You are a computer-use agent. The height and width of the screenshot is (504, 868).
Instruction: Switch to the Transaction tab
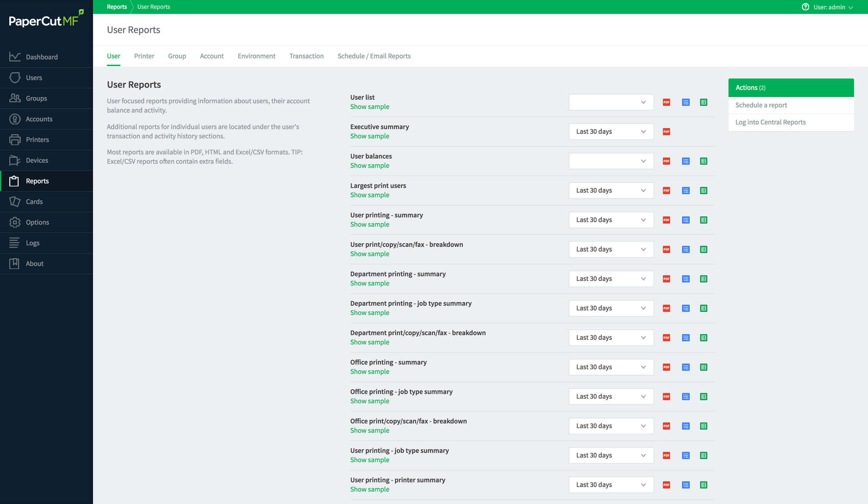[306, 56]
